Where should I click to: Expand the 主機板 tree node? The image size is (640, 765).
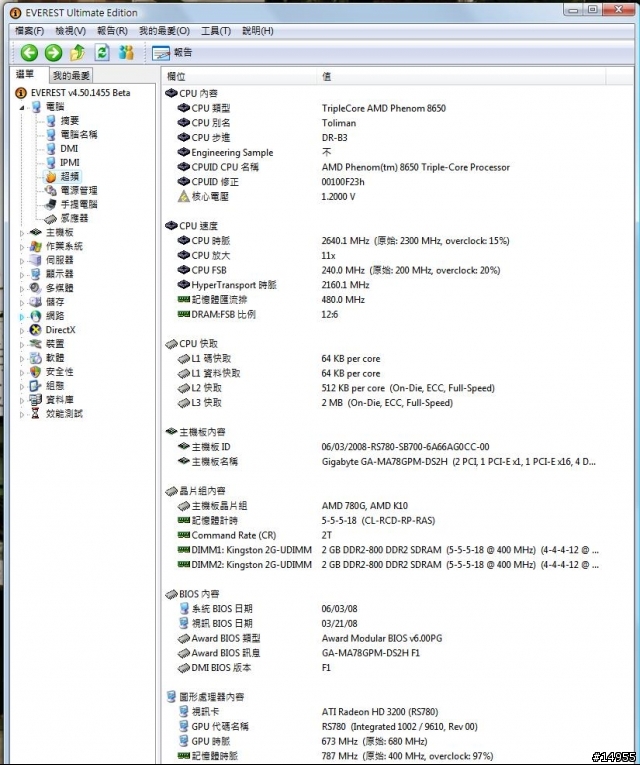(x=21, y=233)
